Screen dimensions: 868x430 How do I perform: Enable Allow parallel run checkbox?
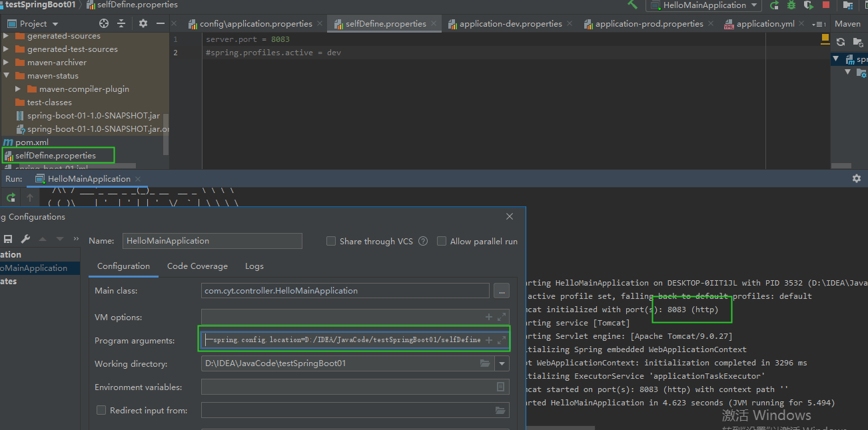pos(442,241)
